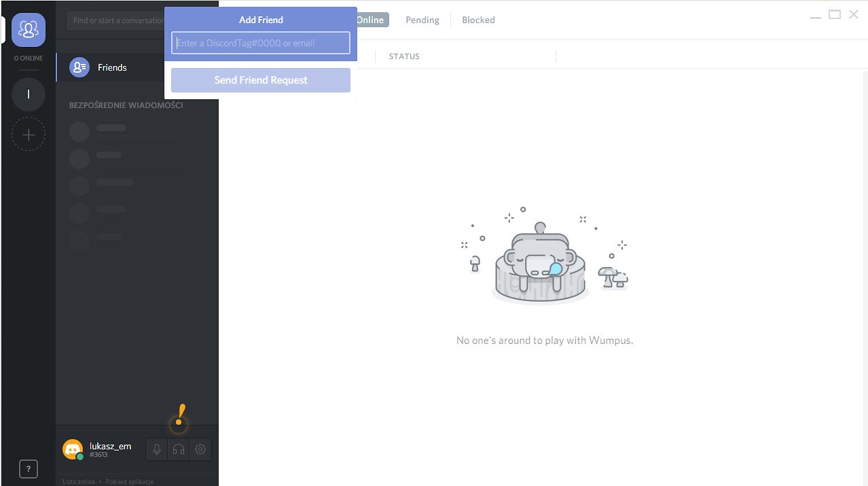Click the DiscordTag or email input field
Image resolution: width=868 pixels, height=486 pixels.
[x=261, y=43]
